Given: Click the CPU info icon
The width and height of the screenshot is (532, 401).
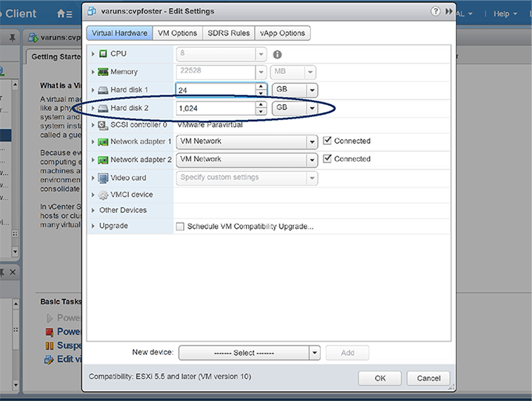Looking at the screenshot, I should tap(277, 54).
